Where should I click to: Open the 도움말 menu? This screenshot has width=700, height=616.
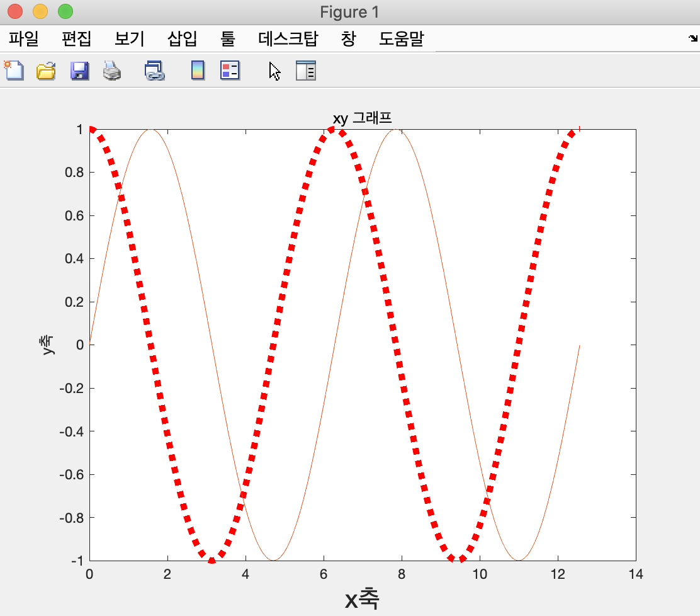click(x=401, y=38)
